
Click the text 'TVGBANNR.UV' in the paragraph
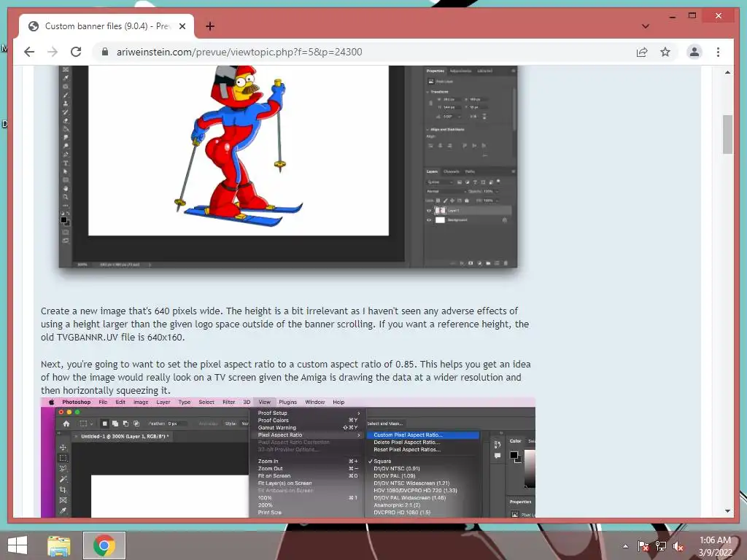tap(88, 337)
